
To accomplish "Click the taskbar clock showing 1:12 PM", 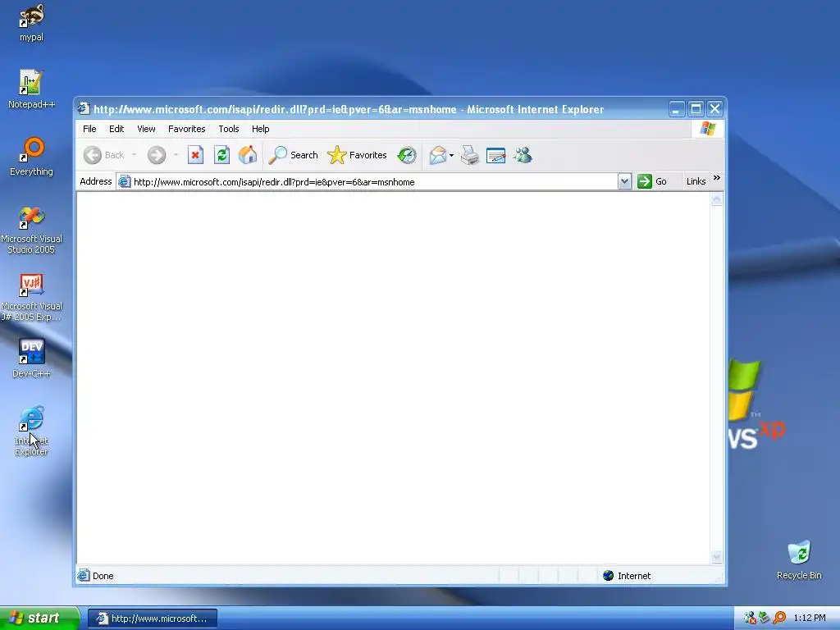I will tap(810, 618).
